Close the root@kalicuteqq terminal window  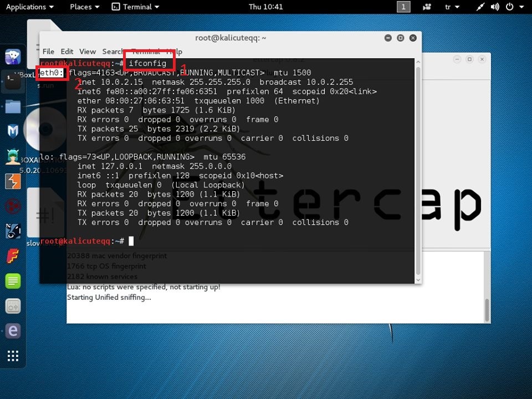pyautogui.click(x=413, y=38)
